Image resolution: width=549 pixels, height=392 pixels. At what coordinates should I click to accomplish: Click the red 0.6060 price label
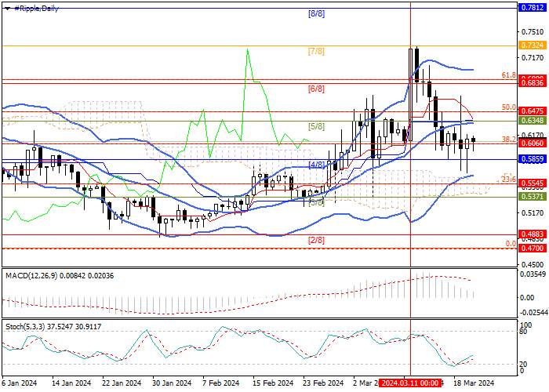point(533,143)
